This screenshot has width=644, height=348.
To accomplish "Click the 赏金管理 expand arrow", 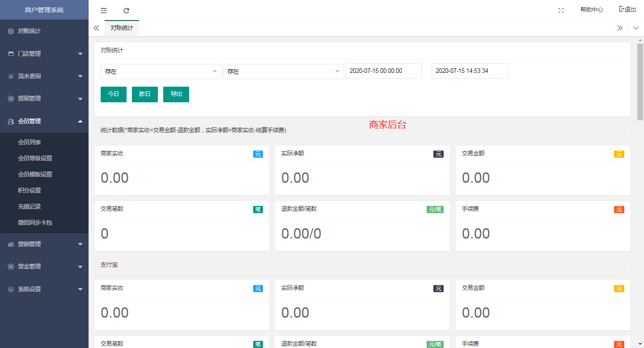I will click(80, 267).
